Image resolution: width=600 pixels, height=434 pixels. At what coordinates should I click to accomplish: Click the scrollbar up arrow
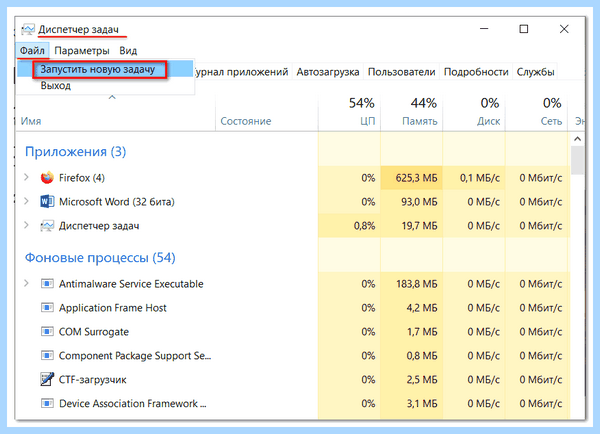tap(577, 139)
